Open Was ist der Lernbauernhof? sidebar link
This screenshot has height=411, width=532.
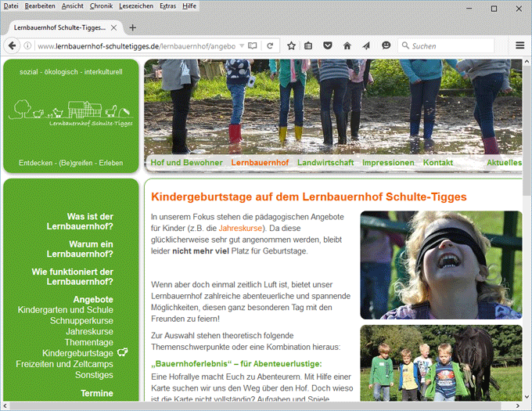tap(80, 222)
